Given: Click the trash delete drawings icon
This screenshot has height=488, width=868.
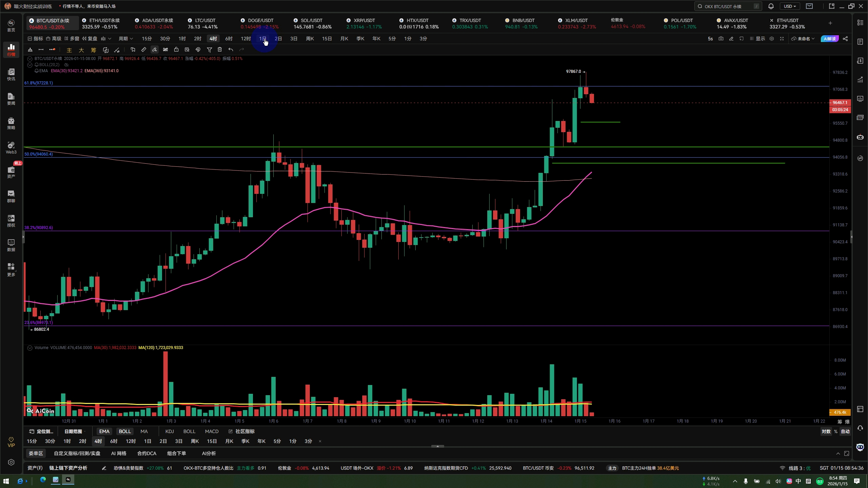Looking at the screenshot, I should click(220, 50).
